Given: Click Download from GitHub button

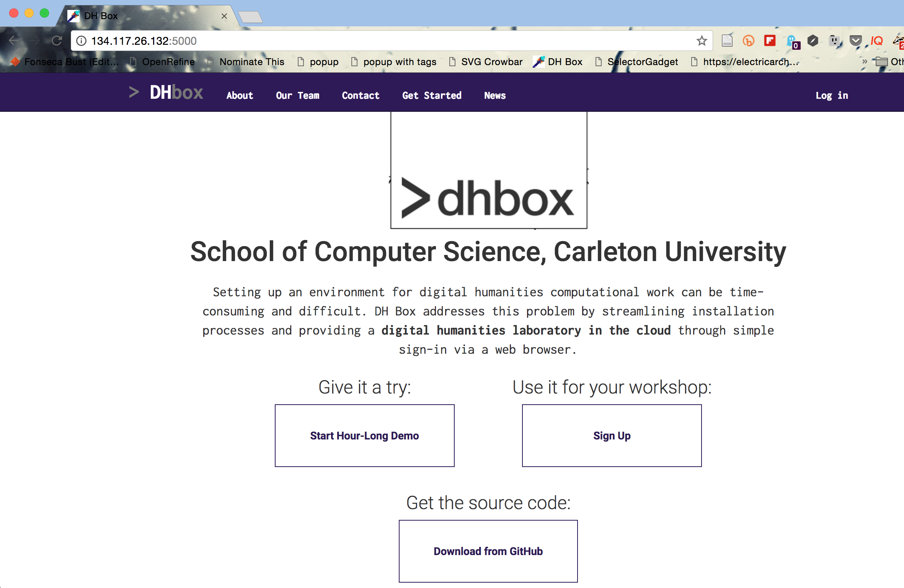Looking at the screenshot, I should pos(488,551).
